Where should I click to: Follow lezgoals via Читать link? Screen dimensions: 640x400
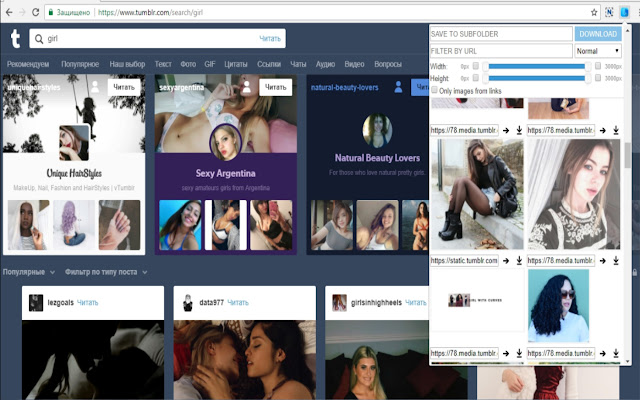pyautogui.click(x=87, y=303)
